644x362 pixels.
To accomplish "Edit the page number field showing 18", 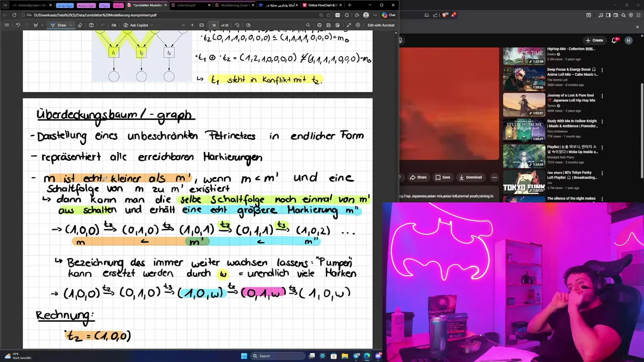I will pyautogui.click(x=214, y=25).
